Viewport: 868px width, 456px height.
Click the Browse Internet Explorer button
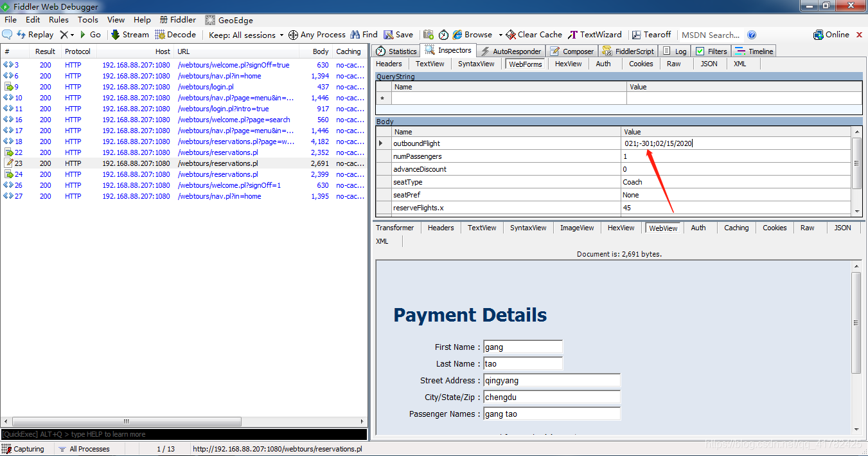[x=472, y=35]
